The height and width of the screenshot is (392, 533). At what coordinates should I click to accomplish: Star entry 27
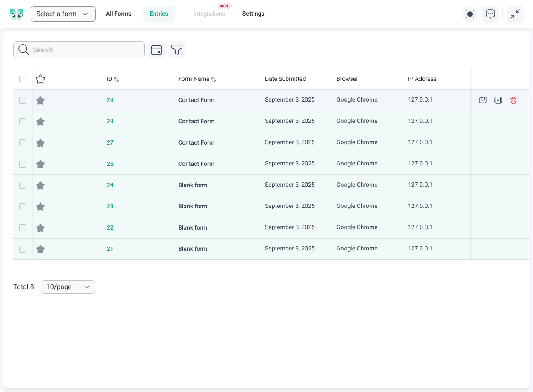tap(40, 143)
